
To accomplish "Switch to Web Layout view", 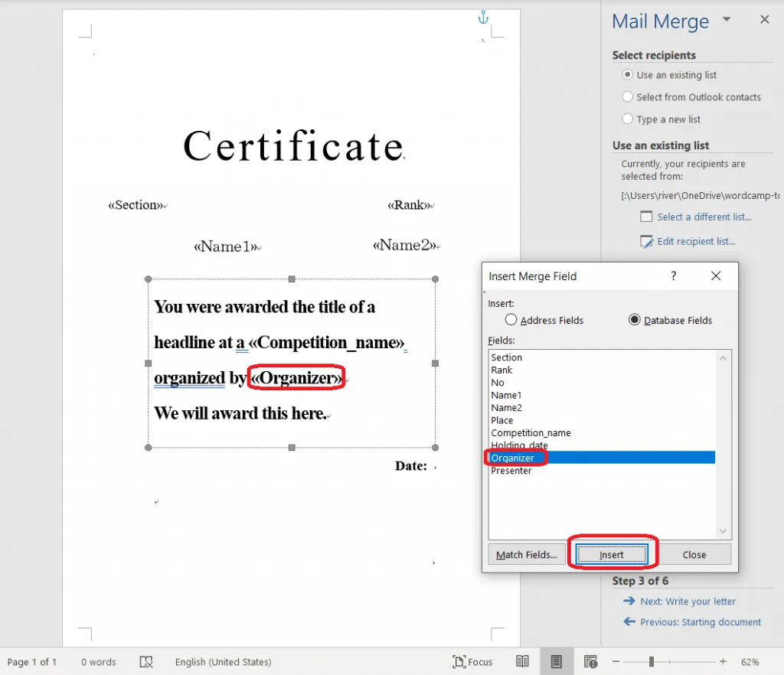I will [590, 662].
